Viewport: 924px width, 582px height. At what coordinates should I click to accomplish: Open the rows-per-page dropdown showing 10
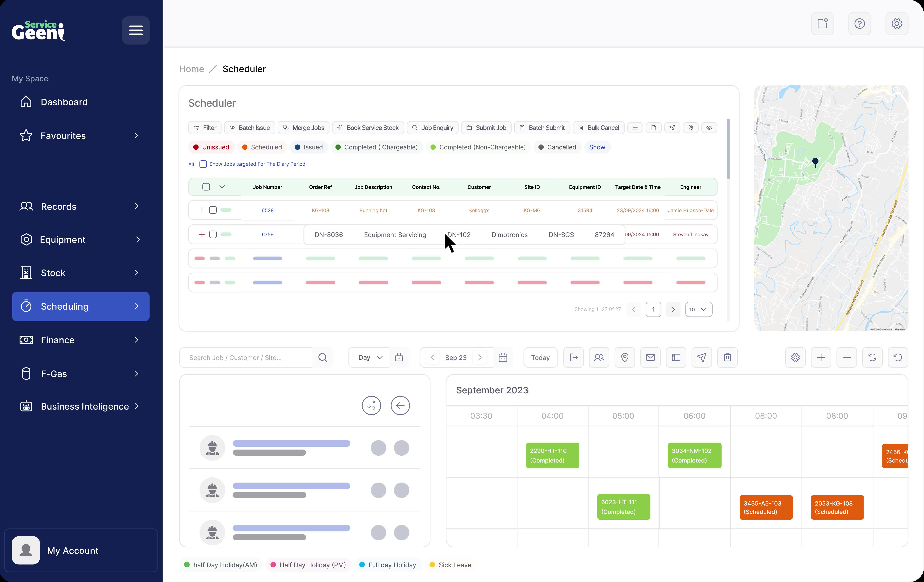pos(699,309)
